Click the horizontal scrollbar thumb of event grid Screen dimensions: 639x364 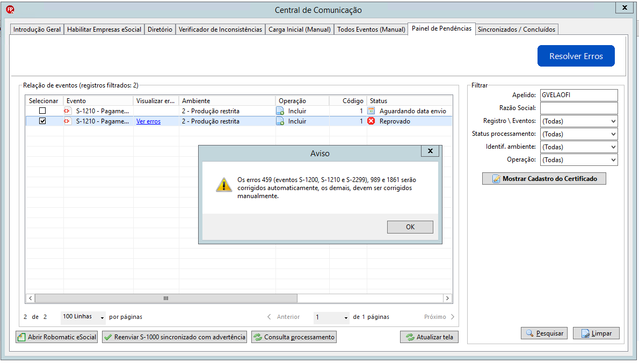[166, 299]
